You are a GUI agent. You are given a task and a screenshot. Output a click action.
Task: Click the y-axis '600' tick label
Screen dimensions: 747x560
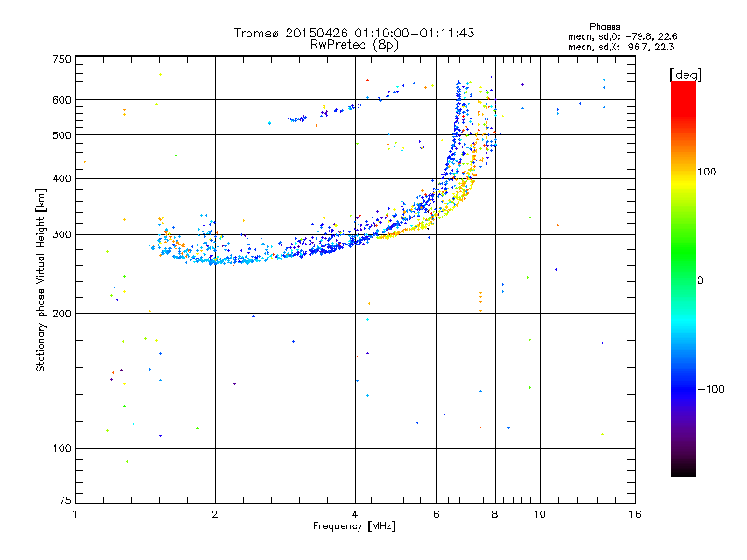(x=62, y=100)
